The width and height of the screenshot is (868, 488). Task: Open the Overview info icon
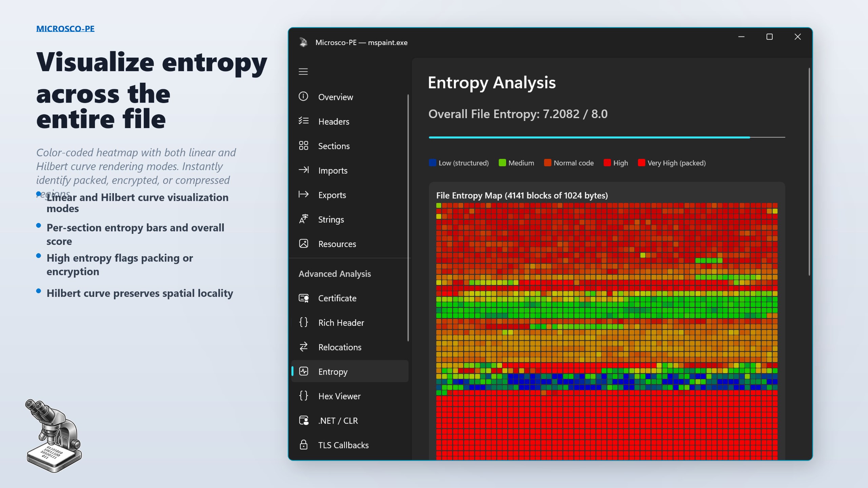(x=303, y=97)
